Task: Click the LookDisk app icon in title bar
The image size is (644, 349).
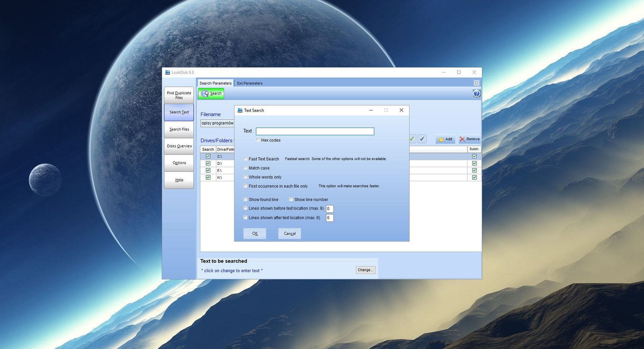Action: (x=167, y=72)
